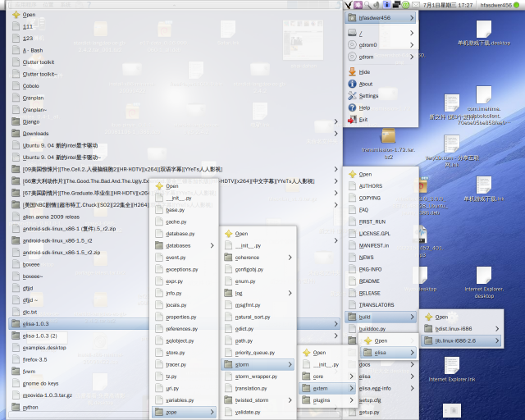525x420 pixels.
Task: Expand the Django folder submenu arrow
Action: click(x=336, y=121)
